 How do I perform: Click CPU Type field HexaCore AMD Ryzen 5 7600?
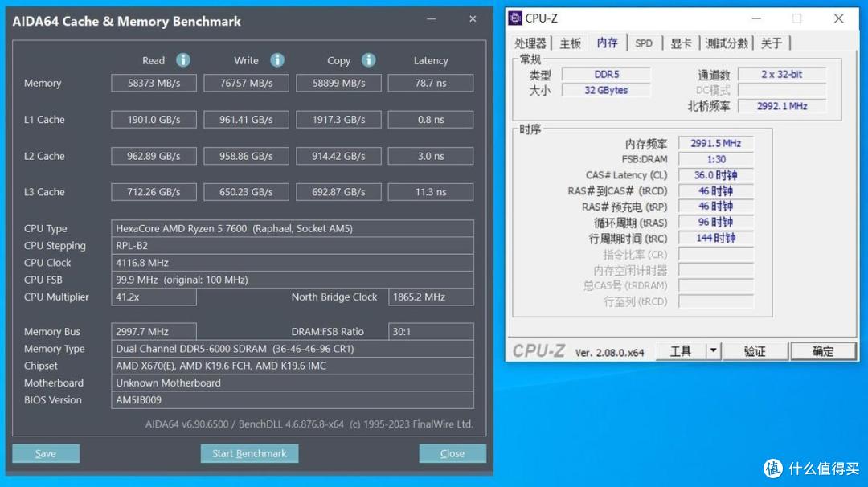point(293,228)
